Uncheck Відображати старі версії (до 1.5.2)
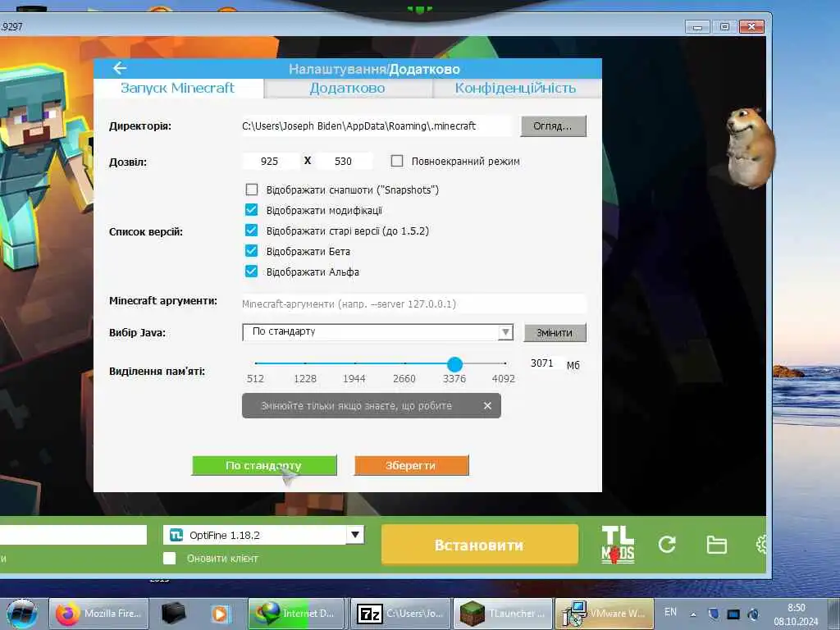This screenshot has width=840, height=630. click(251, 231)
